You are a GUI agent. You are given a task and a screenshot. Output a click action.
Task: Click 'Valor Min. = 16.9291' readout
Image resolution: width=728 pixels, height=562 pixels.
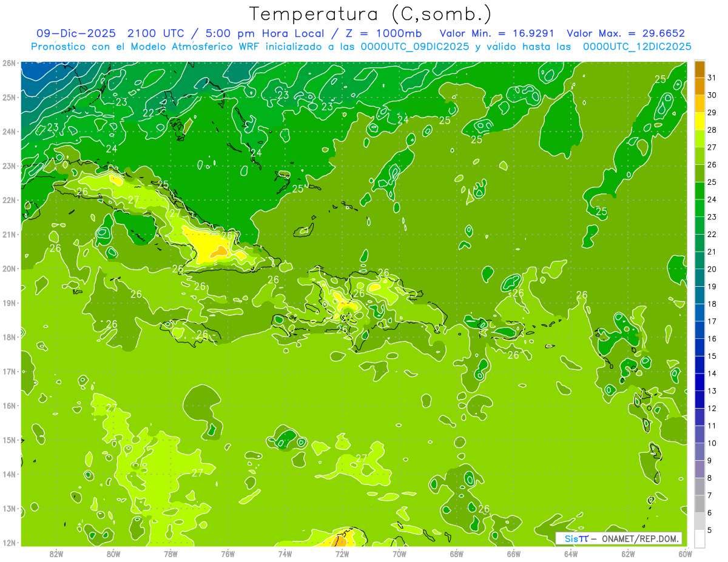pos(498,33)
